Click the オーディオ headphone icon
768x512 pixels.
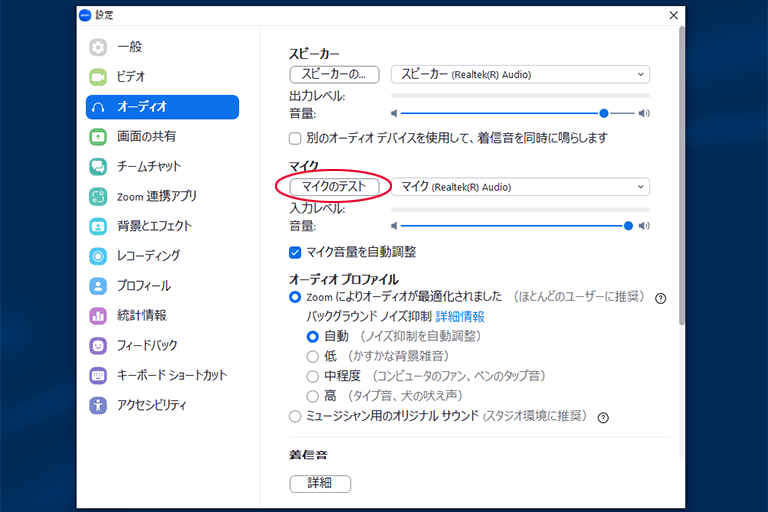[98, 107]
